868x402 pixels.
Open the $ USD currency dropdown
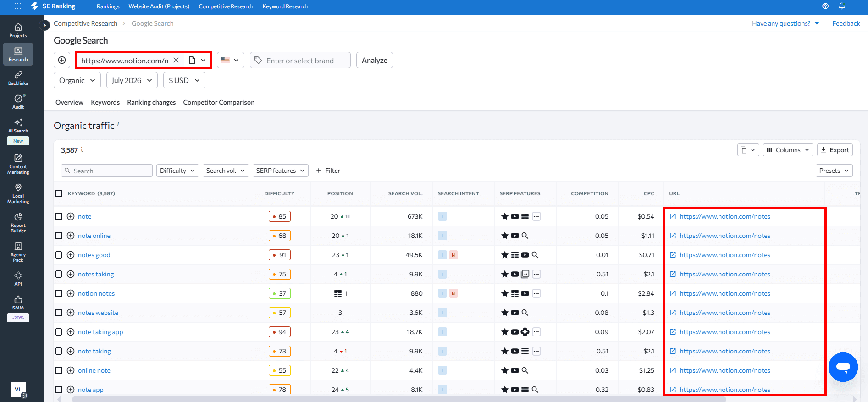point(184,80)
